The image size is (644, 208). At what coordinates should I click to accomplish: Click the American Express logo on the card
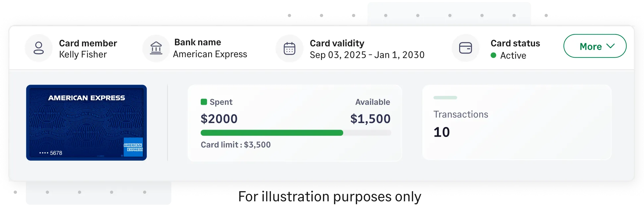[86, 98]
